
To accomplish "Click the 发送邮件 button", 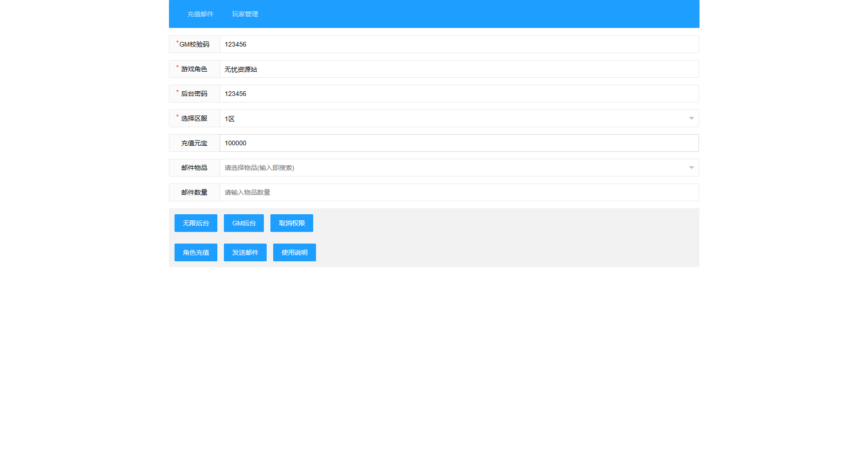I will 245,252.
